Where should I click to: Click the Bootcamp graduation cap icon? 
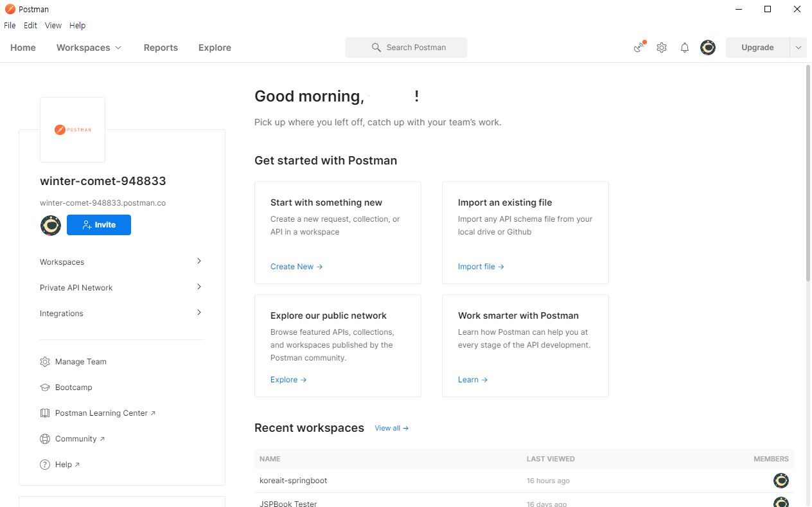(x=45, y=387)
